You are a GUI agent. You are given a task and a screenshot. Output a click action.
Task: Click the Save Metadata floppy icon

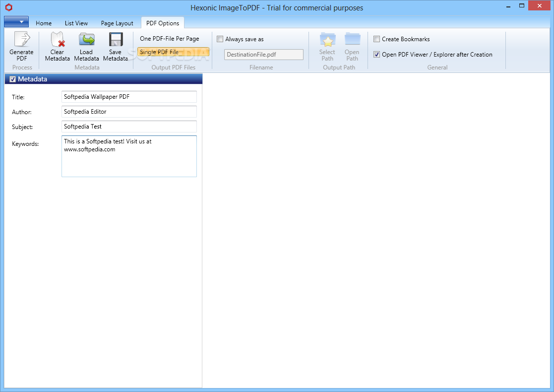click(116, 39)
